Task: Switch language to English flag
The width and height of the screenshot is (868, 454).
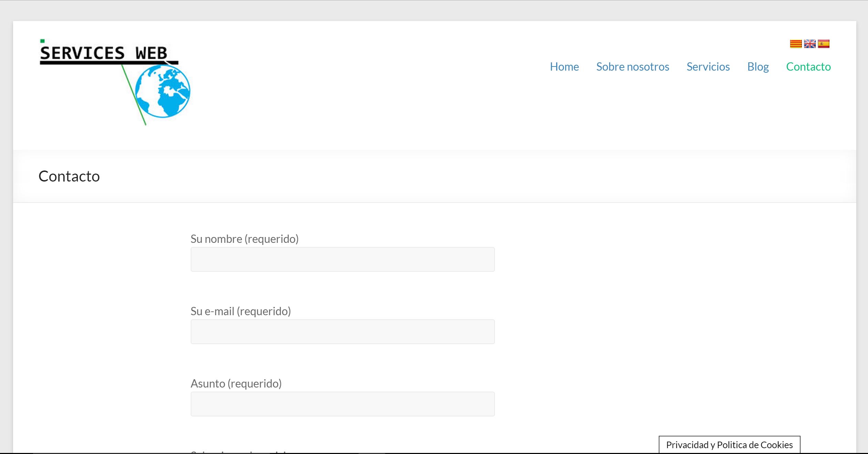Action: 809,44
